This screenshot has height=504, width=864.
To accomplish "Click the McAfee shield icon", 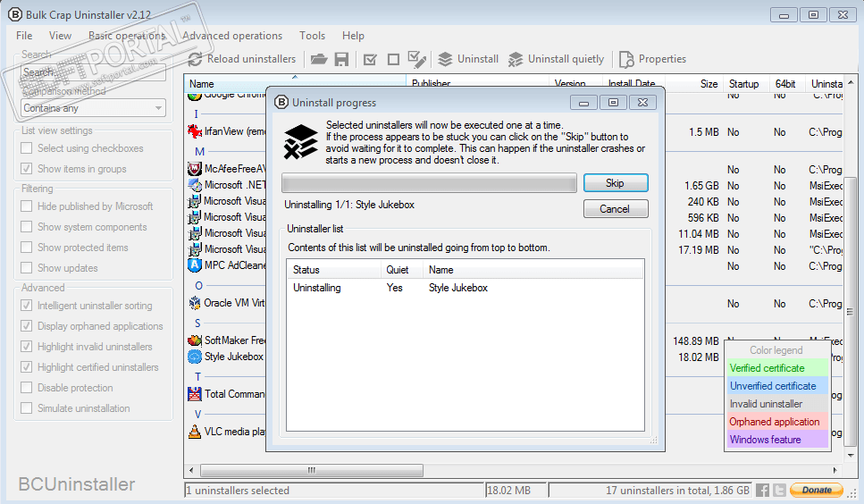I will 195,169.
